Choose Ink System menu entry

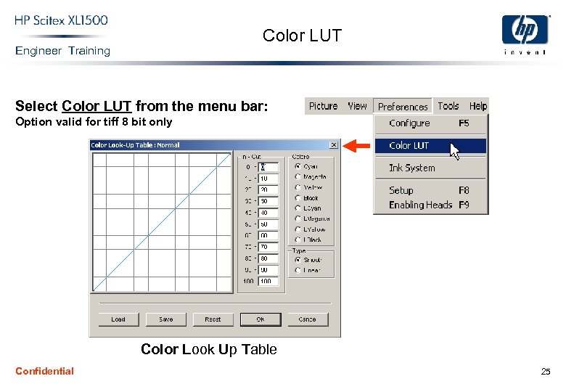[x=430, y=168]
